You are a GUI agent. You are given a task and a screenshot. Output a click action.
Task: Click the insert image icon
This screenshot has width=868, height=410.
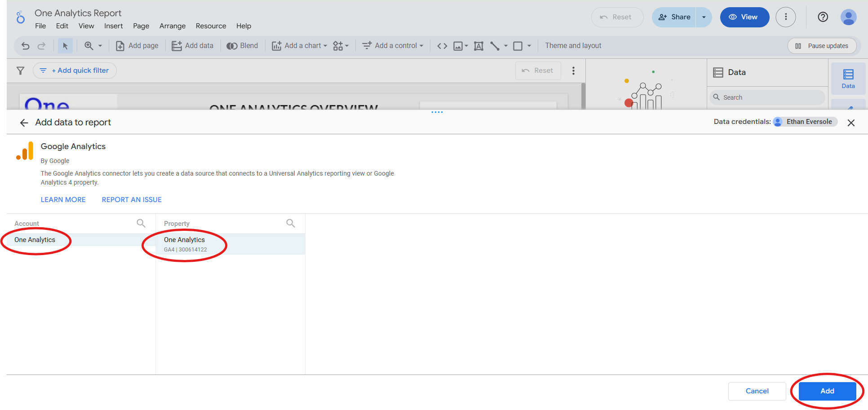458,46
